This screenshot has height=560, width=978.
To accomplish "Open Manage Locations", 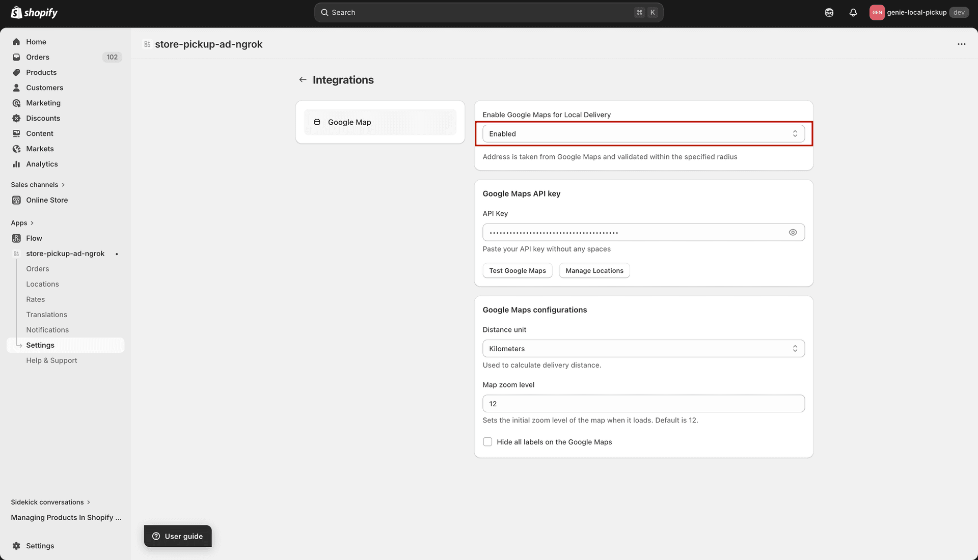I will [x=594, y=270].
